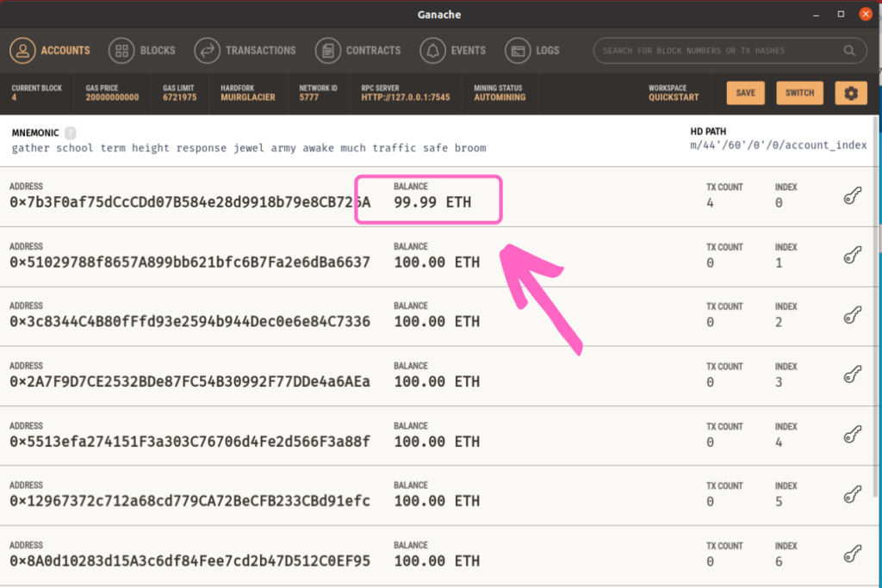Viewport: 882px width, 588px height.
Task: Click the 100.00 ETH balance of address 0x5513efa2…
Action: tap(437, 442)
